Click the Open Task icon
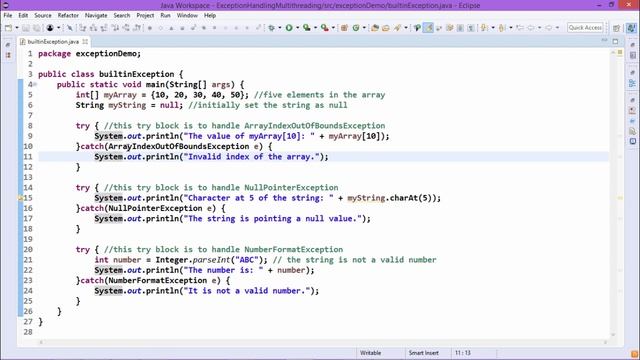 coord(386,28)
